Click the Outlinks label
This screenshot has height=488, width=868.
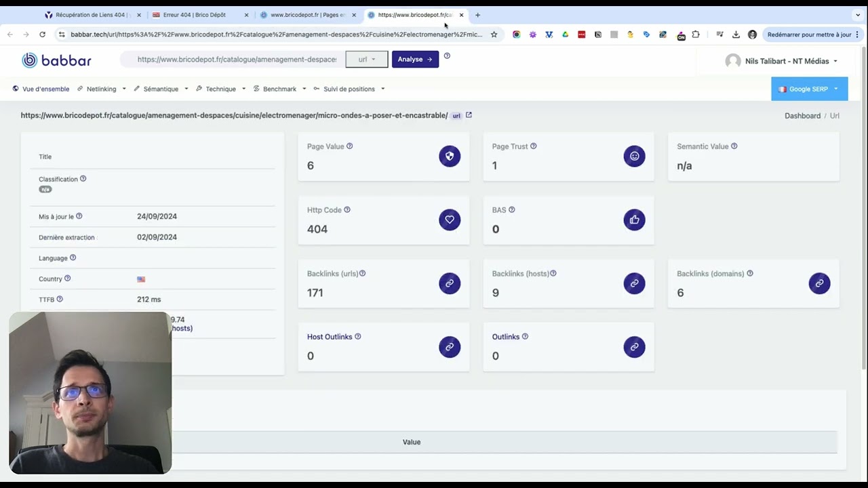506,337
